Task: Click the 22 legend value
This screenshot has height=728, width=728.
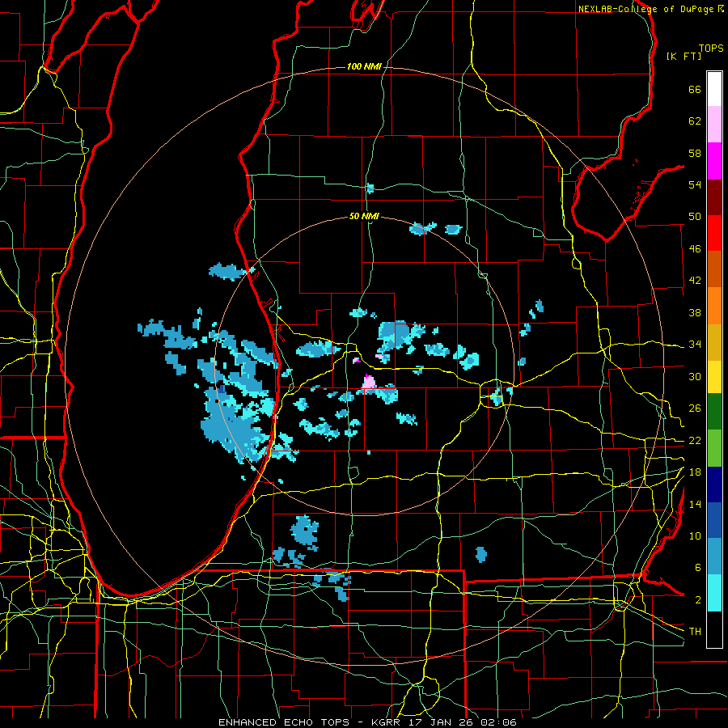Action: (695, 441)
